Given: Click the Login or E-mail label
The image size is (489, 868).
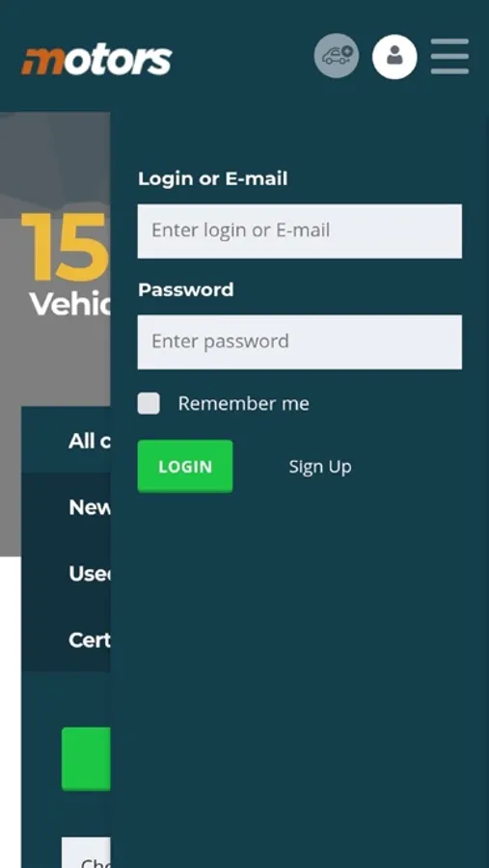Looking at the screenshot, I should click(x=212, y=178).
